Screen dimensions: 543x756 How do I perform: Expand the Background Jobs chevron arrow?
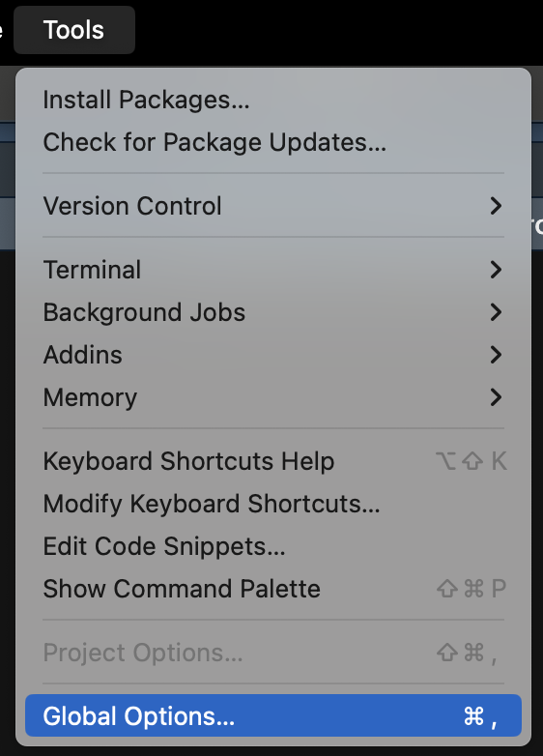[x=496, y=312]
